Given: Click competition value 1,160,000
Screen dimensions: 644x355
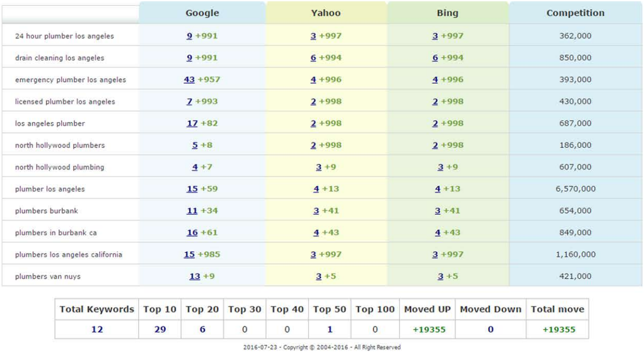Looking at the screenshot, I should [x=575, y=254].
